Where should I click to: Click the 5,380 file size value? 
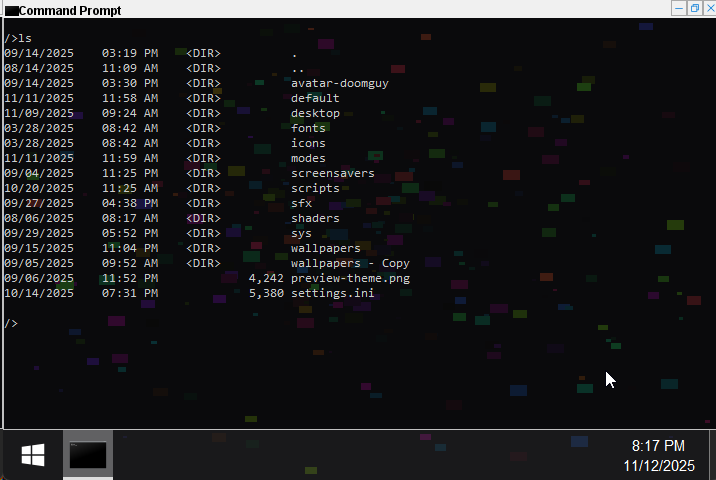[x=266, y=293]
